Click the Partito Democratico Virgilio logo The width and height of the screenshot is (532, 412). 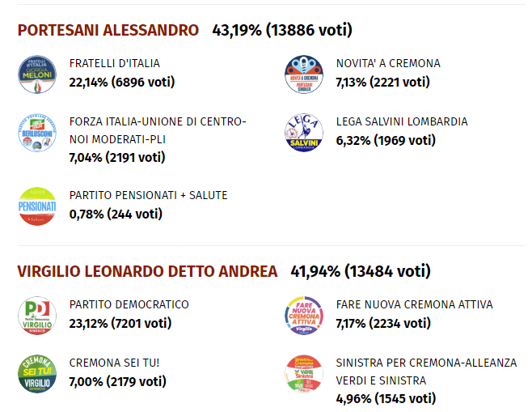coord(37,315)
